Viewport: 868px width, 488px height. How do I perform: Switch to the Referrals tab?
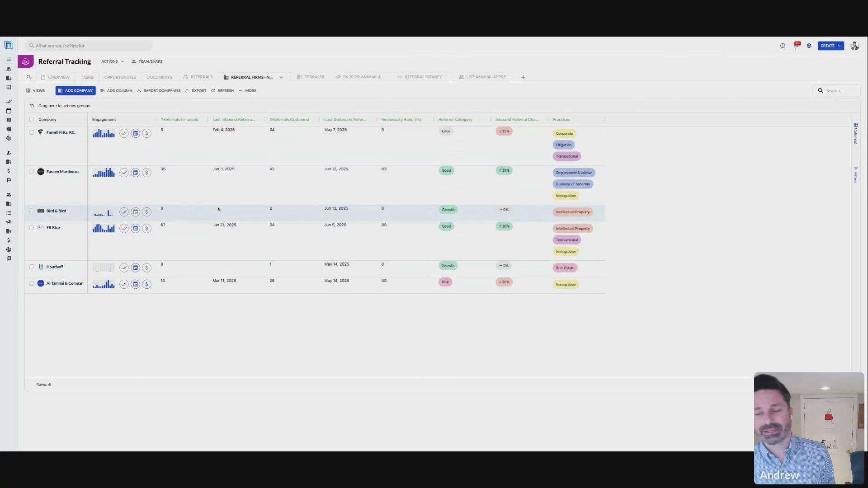(x=198, y=77)
